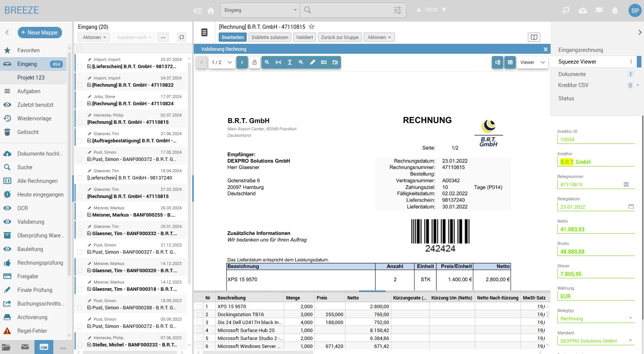Expand Kreditor CSV arrow

pyautogui.click(x=638, y=85)
